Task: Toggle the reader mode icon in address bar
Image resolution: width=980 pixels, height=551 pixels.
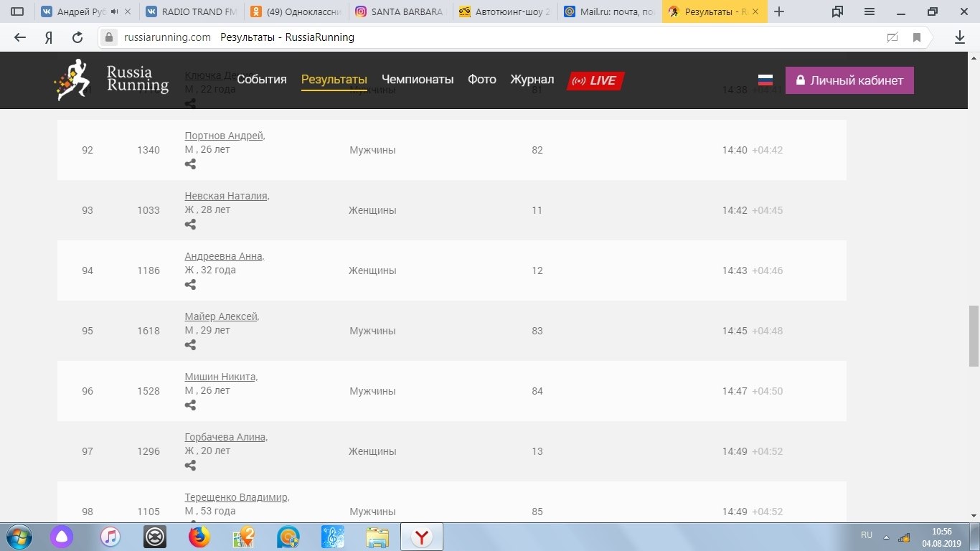Action: click(892, 37)
